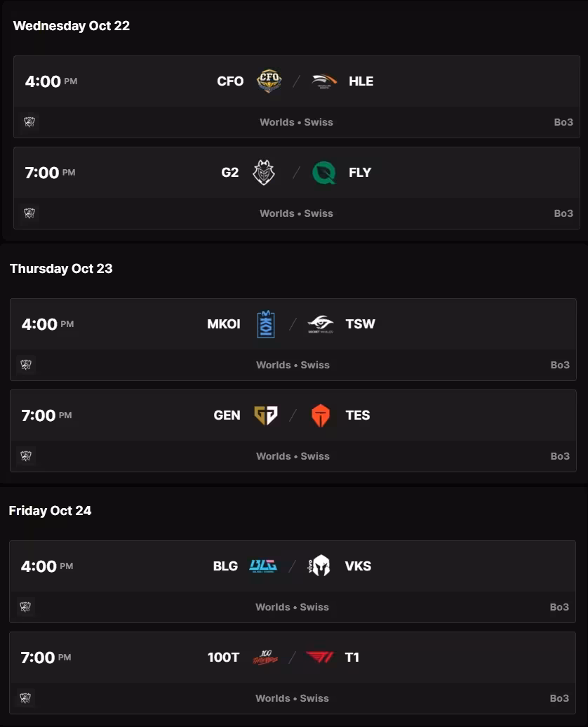Click Worlds icon under 100T vs T1
The width and height of the screenshot is (588, 727).
click(x=25, y=698)
